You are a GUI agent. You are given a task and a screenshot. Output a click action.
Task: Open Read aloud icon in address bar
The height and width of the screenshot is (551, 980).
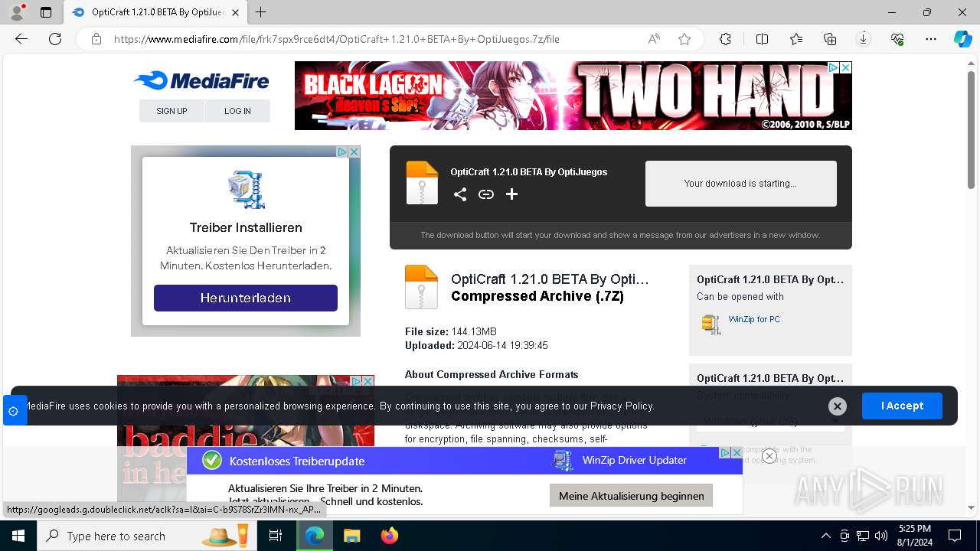pyautogui.click(x=654, y=39)
